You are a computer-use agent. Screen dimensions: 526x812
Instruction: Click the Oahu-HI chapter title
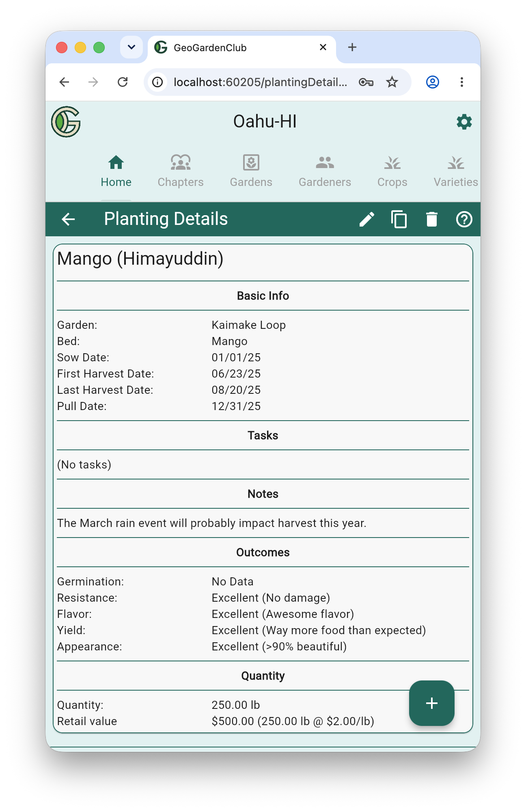click(x=265, y=121)
